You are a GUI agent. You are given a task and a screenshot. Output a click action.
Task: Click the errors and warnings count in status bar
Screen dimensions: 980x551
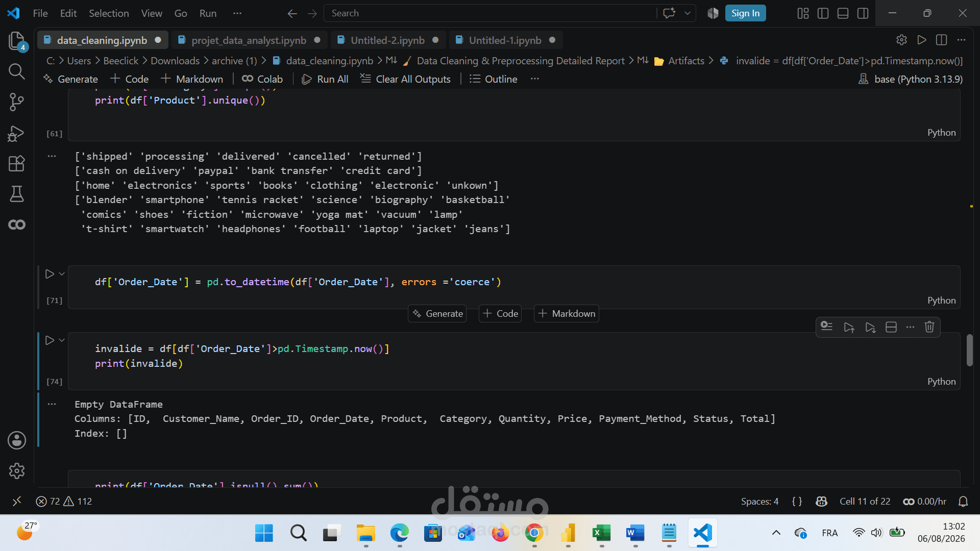tap(64, 502)
